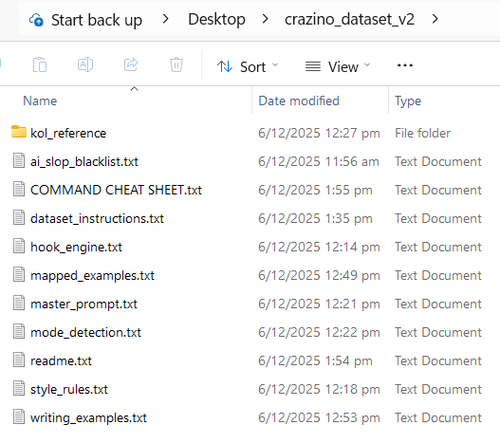Click Start back up text
The image size is (500, 442).
[x=97, y=20]
